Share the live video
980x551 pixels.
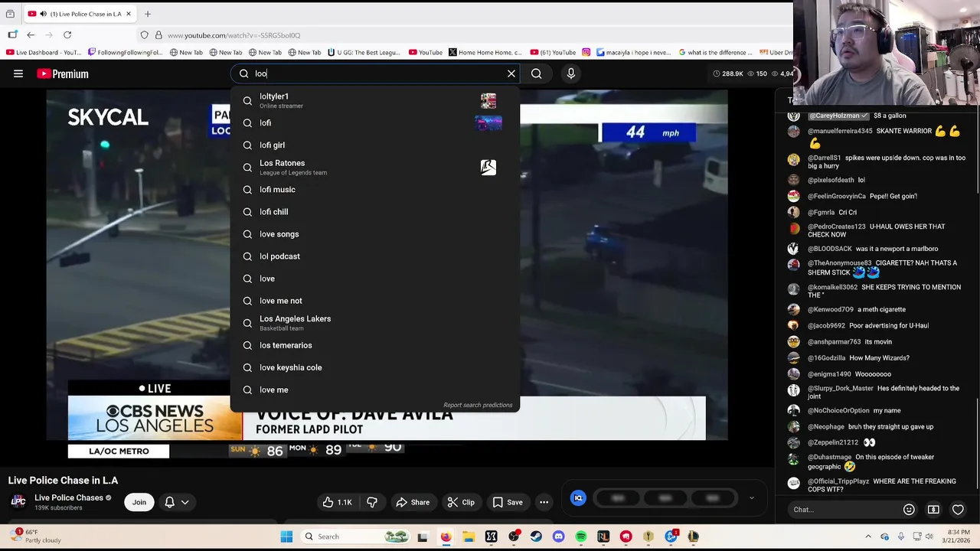(413, 502)
